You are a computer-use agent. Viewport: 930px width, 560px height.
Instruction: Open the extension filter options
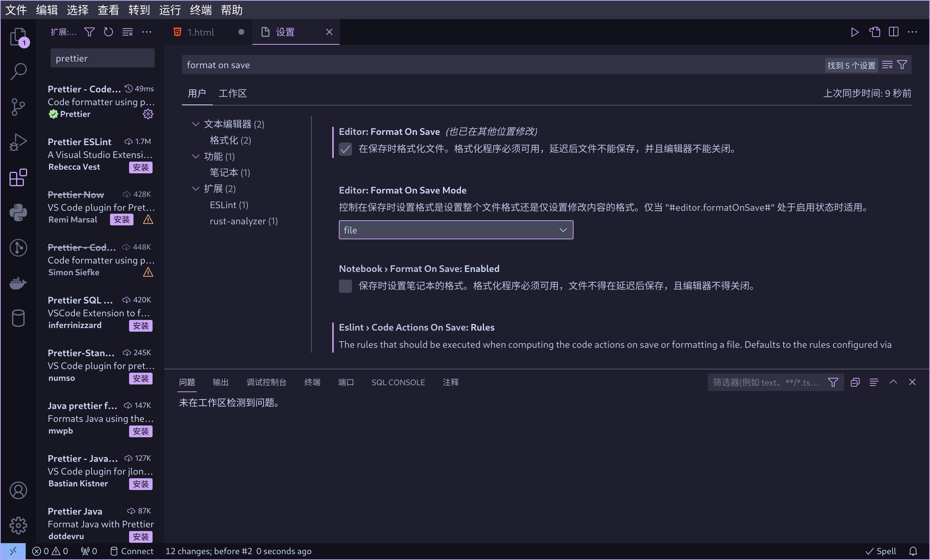pos(89,32)
